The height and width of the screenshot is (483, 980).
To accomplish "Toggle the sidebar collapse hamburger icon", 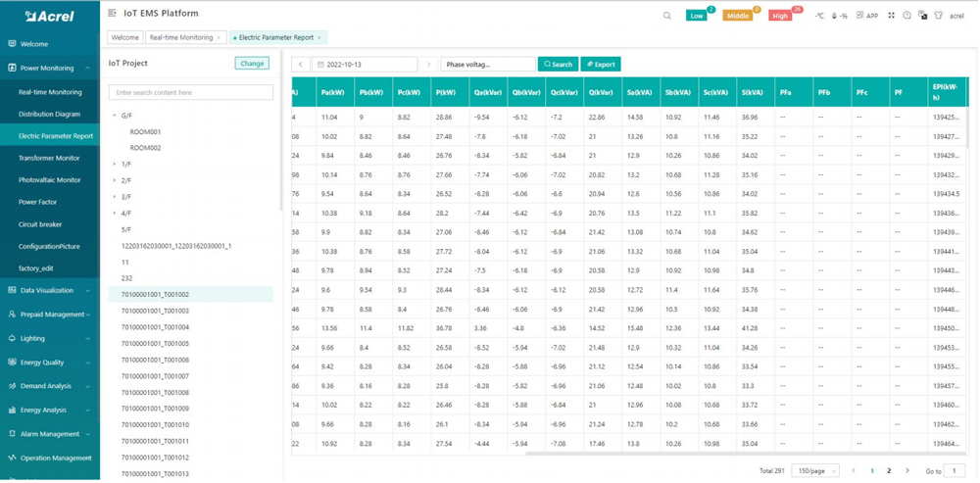I will click(112, 13).
